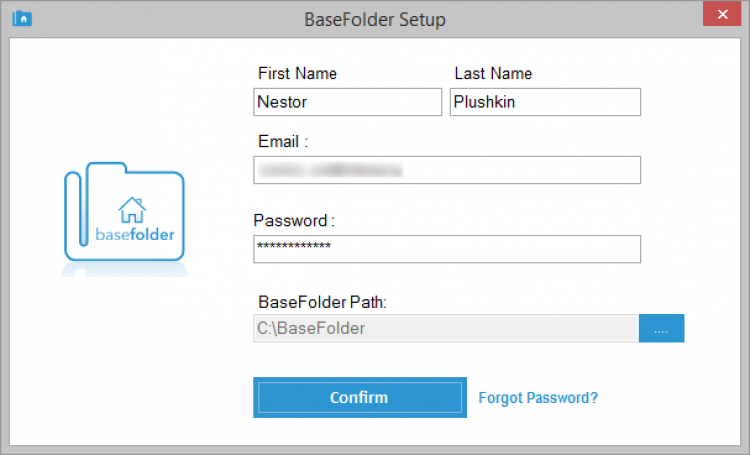The width and height of the screenshot is (750, 455).
Task: Open the Forgot Password? link
Action: pos(538,398)
